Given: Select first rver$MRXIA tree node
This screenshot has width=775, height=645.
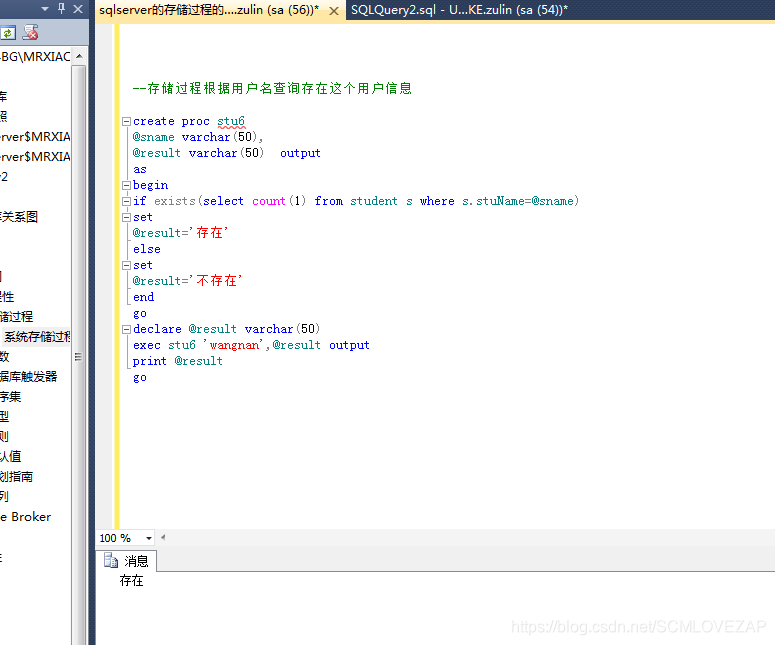Looking at the screenshot, I should tap(35, 136).
